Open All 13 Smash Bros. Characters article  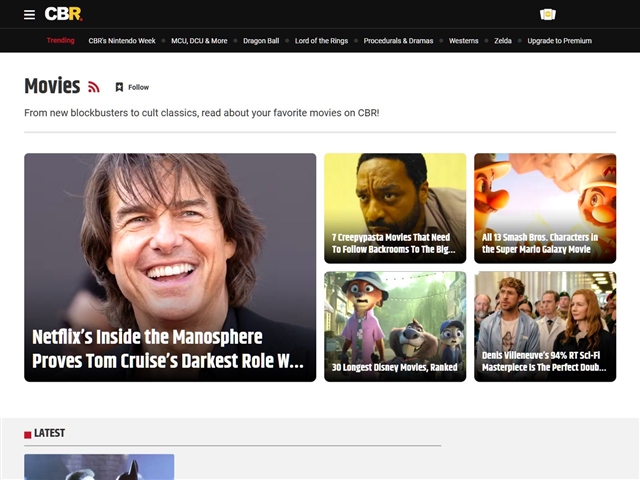click(x=545, y=208)
